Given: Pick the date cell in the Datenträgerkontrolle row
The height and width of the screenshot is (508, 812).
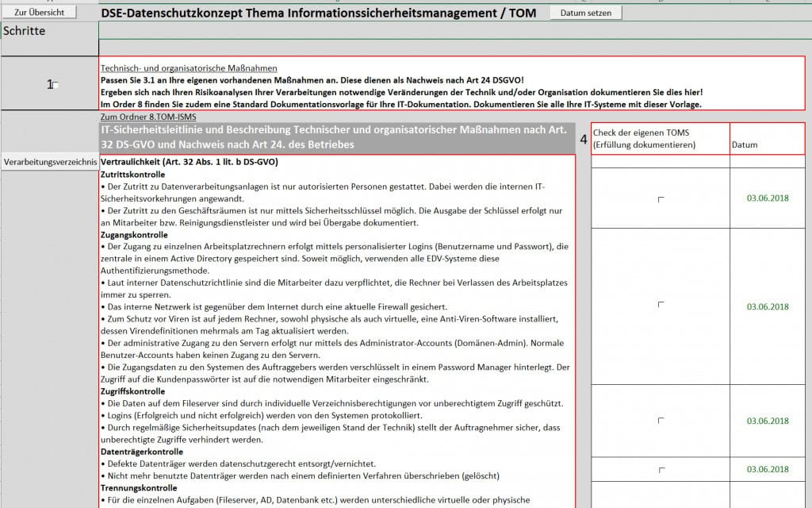Looking at the screenshot, I should coord(767,470).
